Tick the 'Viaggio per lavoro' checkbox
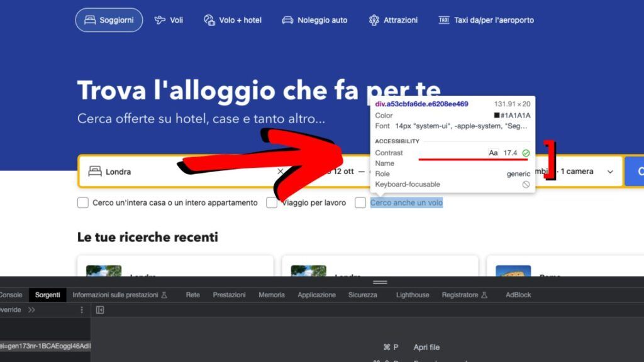The height and width of the screenshot is (362, 644). [x=272, y=203]
